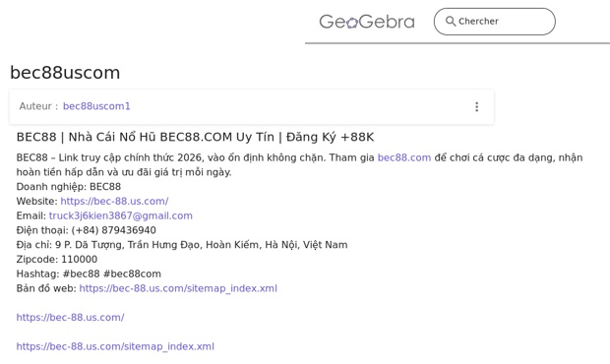Open the standalone bec-88.us.com link near the bottom

pos(71,318)
